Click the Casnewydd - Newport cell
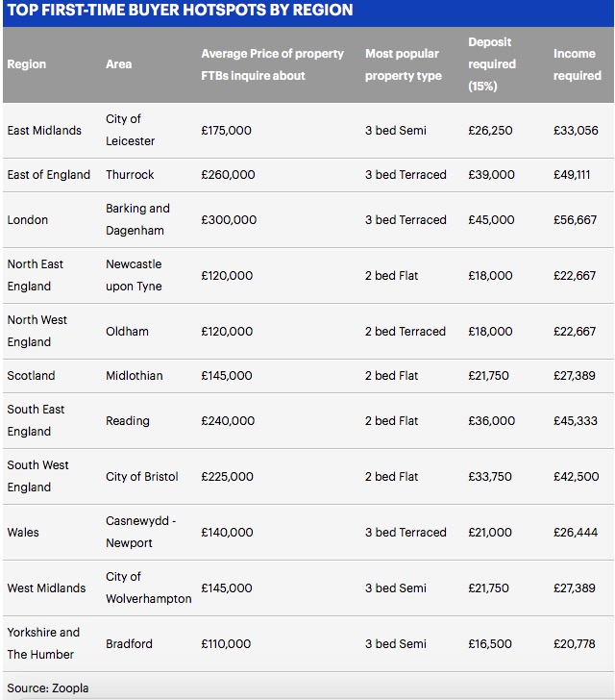Viewport: 615px width, 700px height. pyautogui.click(x=141, y=532)
